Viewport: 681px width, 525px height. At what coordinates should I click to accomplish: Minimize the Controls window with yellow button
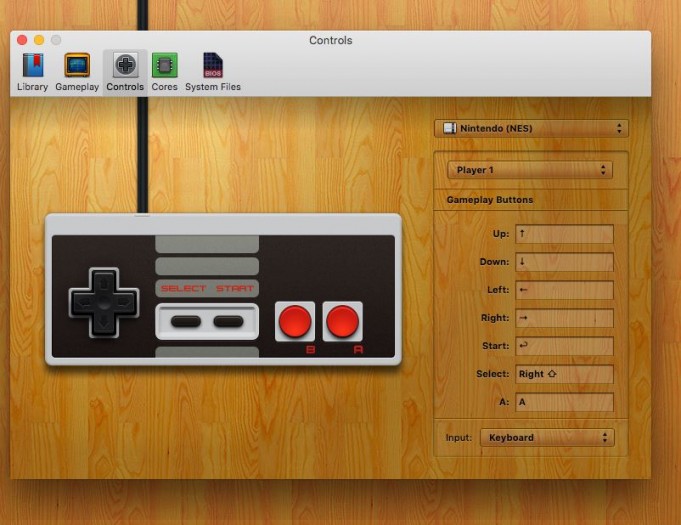(39, 40)
